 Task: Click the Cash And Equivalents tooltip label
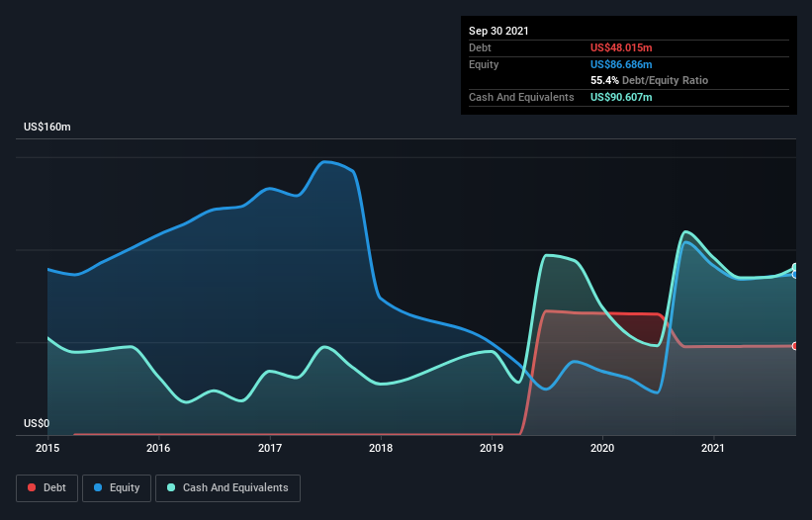click(521, 97)
